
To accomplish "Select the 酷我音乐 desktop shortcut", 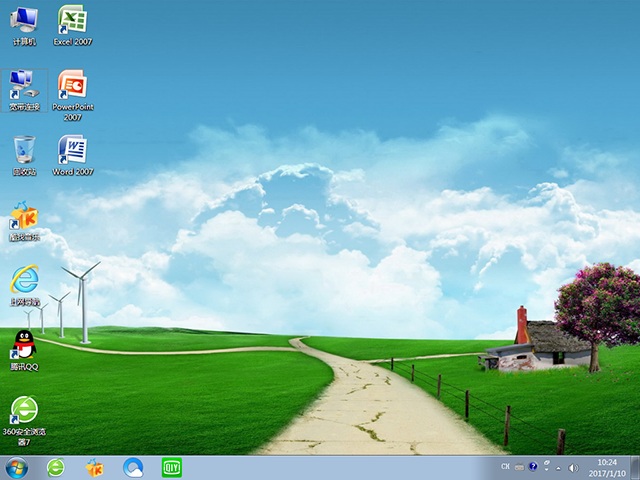I will [24, 217].
